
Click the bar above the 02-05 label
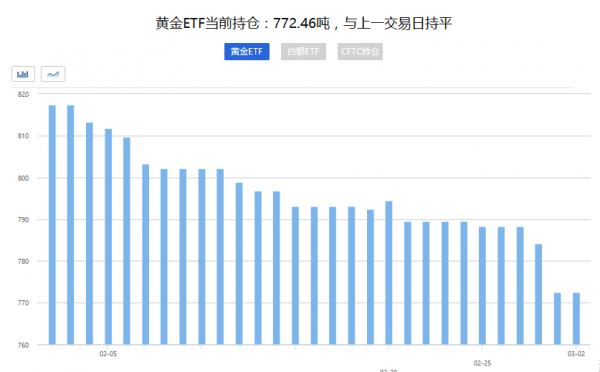[108, 237]
